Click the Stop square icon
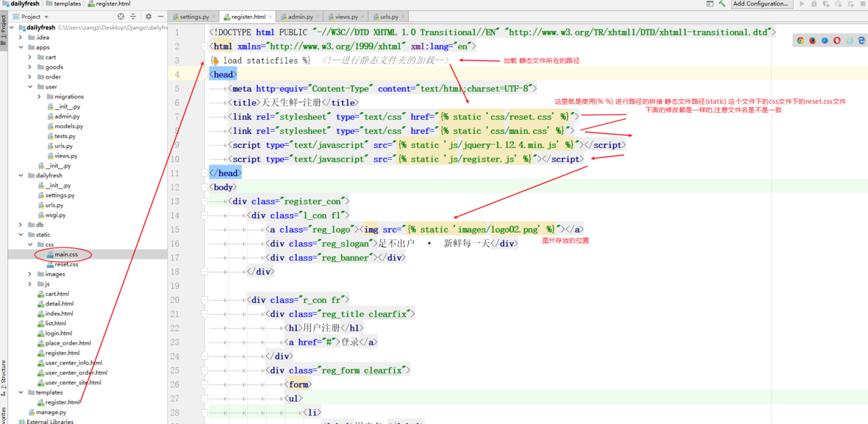 click(x=862, y=4)
